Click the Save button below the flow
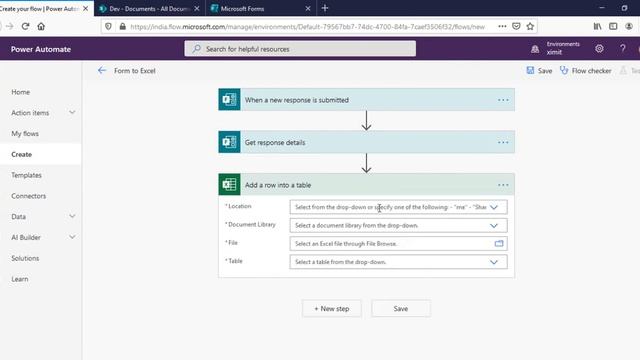640x360 pixels. [x=400, y=309]
